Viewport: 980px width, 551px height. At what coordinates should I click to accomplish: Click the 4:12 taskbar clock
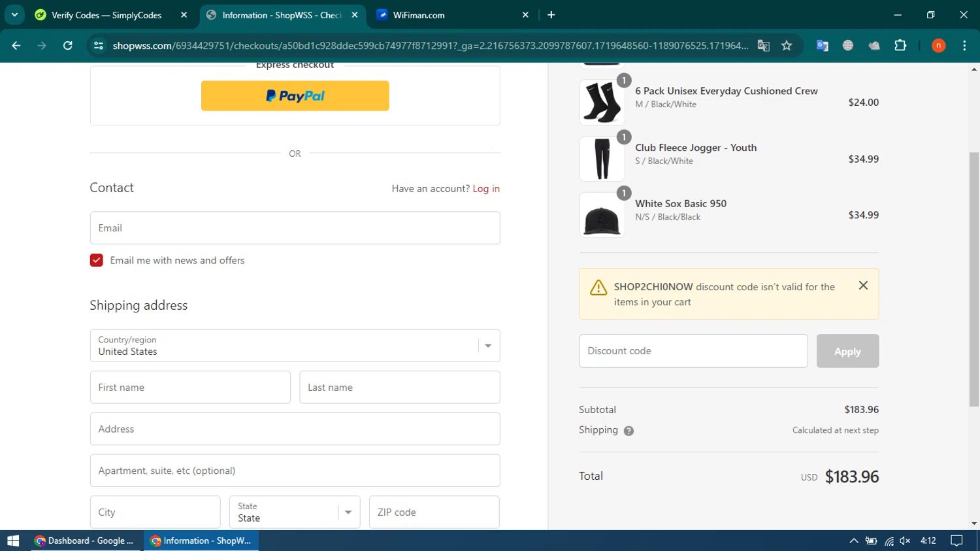pyautogui.click(x=928, y=541)
